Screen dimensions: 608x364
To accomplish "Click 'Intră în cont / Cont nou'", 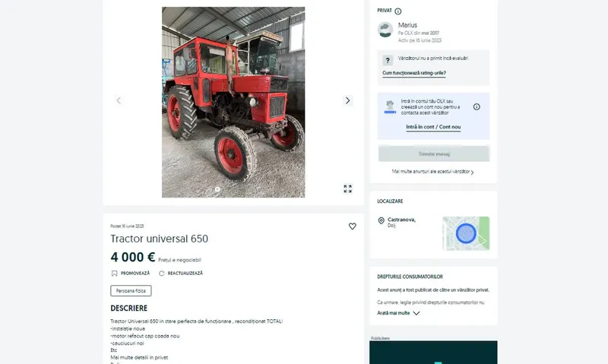I will pyautogui.click(x=433, y=127).
